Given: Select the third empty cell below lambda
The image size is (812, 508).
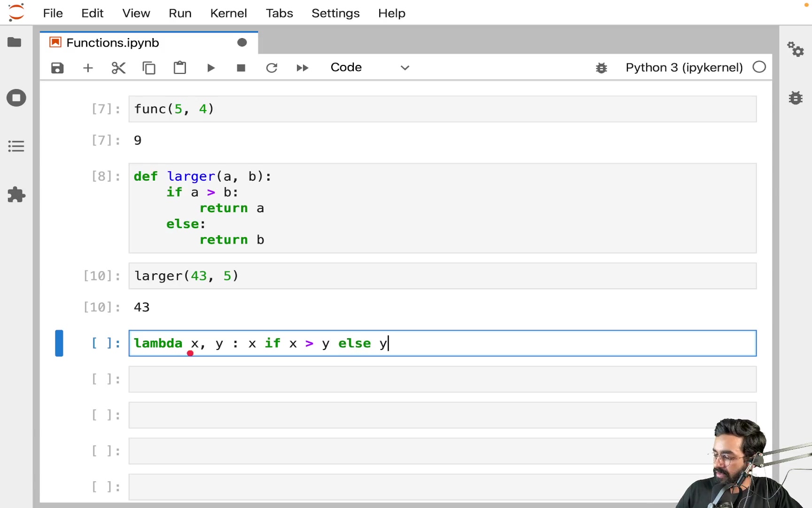Looking at the screenshot, I should click(442, 451).
